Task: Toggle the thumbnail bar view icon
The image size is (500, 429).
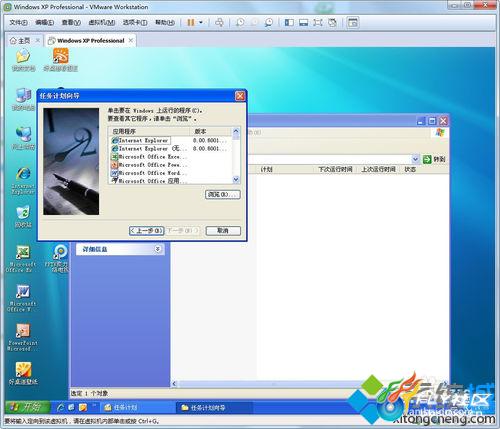Action: [x=303, y=23]
